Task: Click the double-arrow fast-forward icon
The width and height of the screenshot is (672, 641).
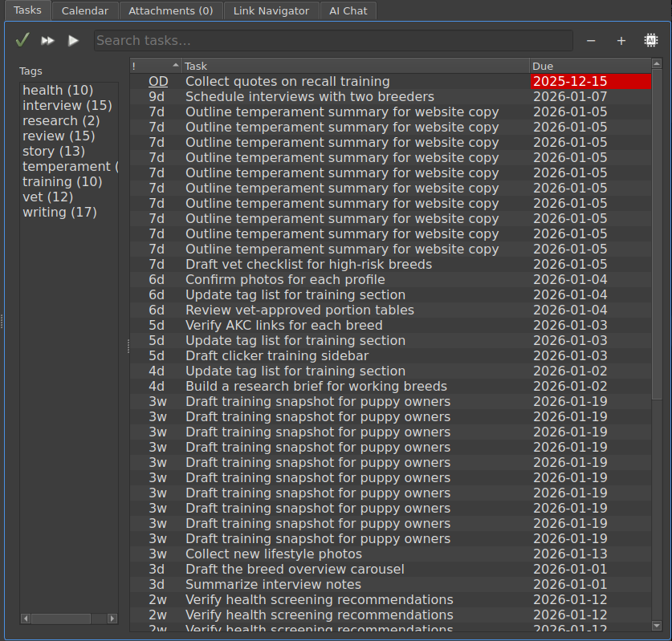Action: 48,40
